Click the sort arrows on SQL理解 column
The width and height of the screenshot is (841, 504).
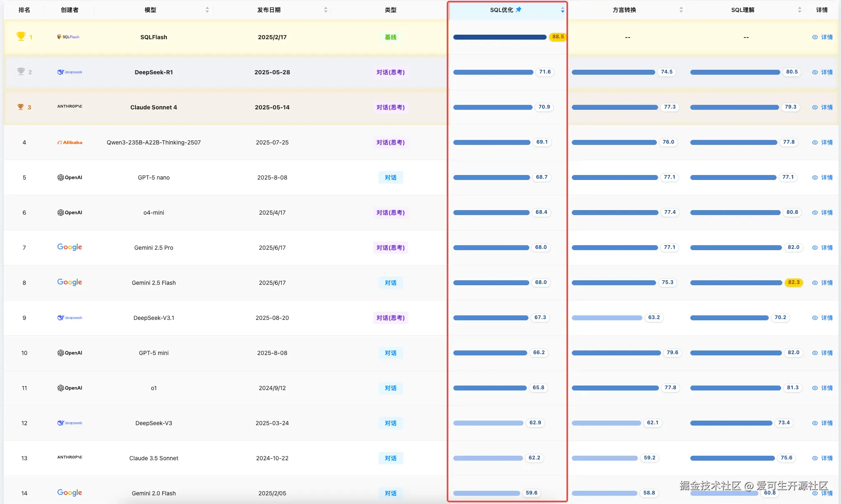(800, 9)
